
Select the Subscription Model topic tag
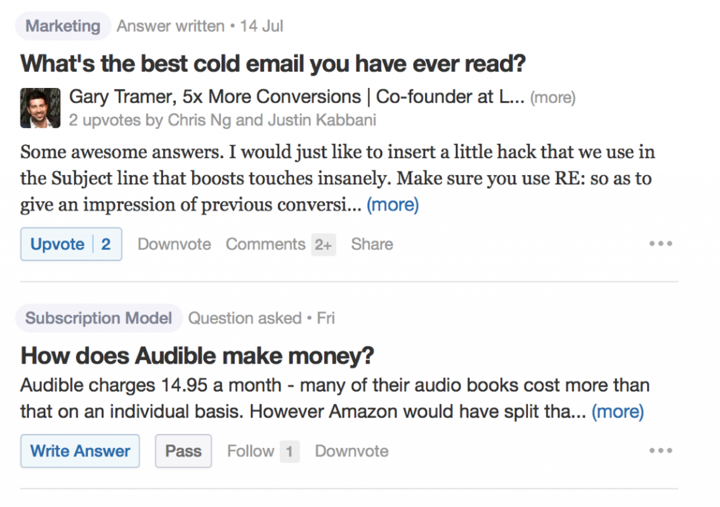click(98, 318)
